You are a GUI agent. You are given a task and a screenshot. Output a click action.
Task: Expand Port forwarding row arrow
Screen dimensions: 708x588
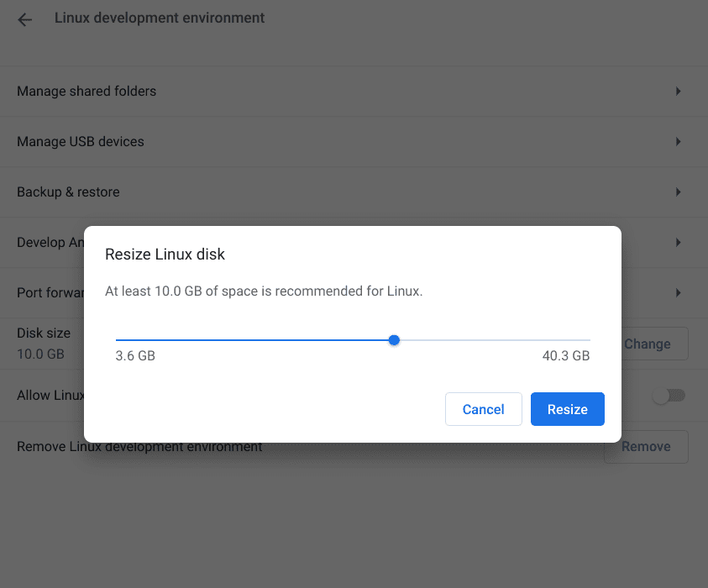click(x=679, y=292)
